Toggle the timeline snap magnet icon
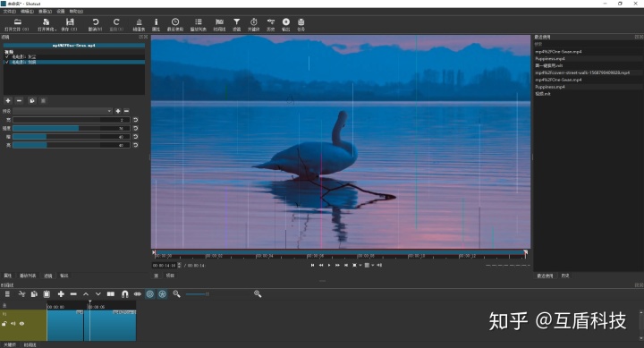Viewport: 644px width, 348px height. [x=125, y=294]
